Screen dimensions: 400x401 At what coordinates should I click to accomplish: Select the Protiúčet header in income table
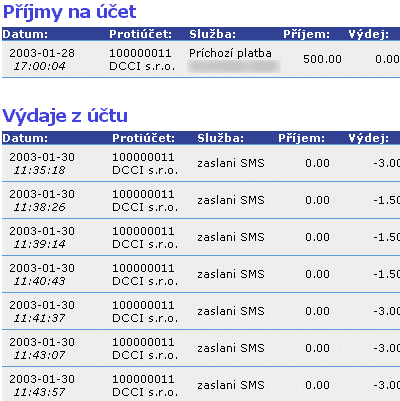(x=140, y=34)
